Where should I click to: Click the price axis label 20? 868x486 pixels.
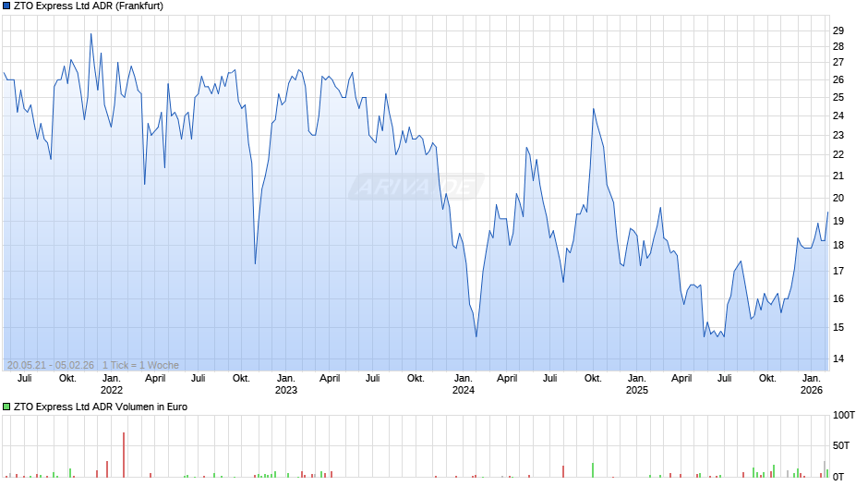[838, 198]
